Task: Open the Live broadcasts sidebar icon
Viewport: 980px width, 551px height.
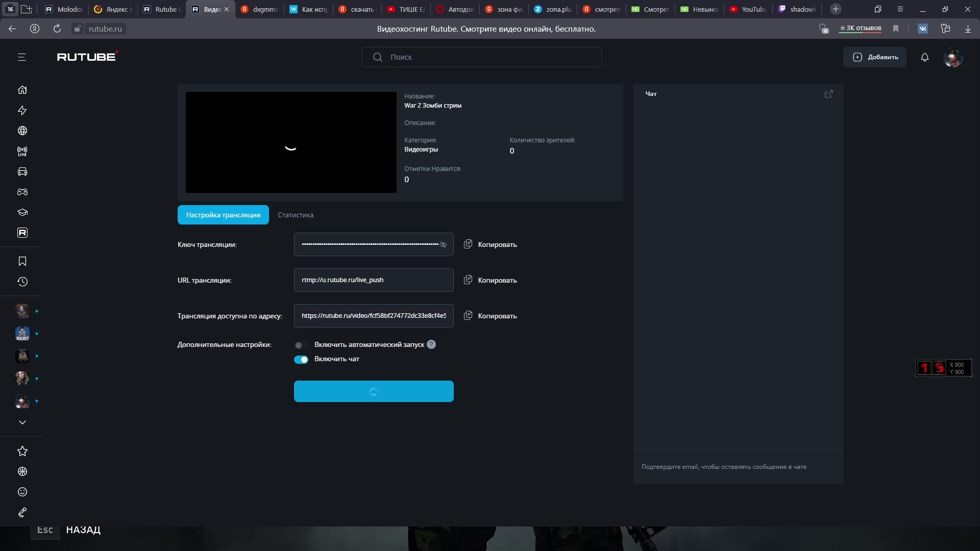Action: [22, 151]
